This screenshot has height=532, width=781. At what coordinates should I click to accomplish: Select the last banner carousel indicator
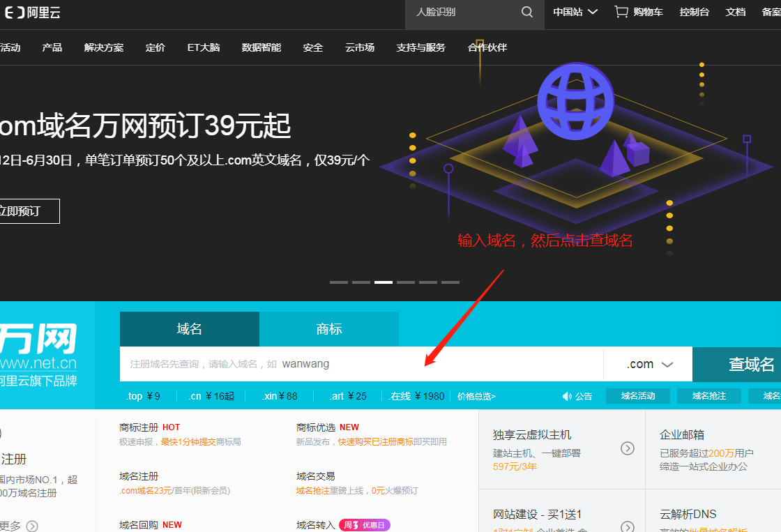450,282
